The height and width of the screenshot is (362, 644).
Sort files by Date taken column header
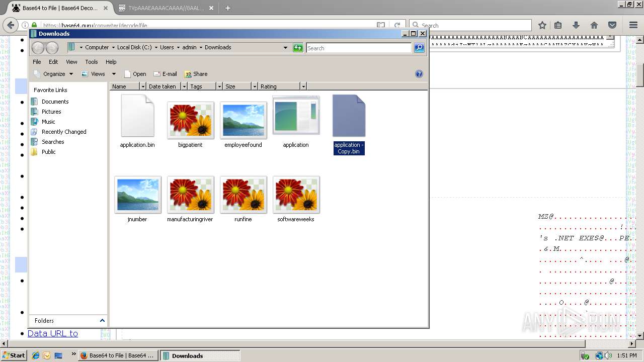point(164,86)
